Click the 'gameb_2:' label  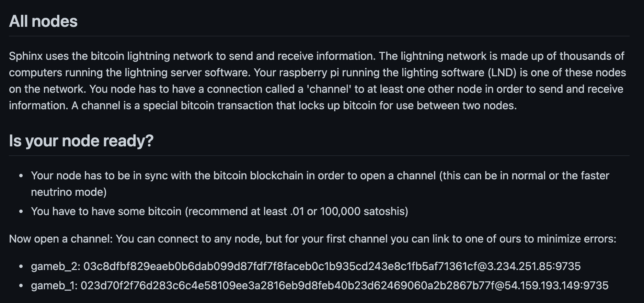(56, 266)
